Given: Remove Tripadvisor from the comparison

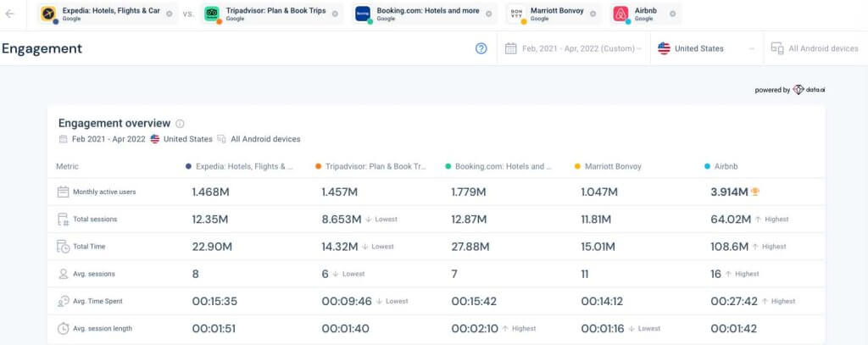Looking at the screenshot, I should point(335,14).
